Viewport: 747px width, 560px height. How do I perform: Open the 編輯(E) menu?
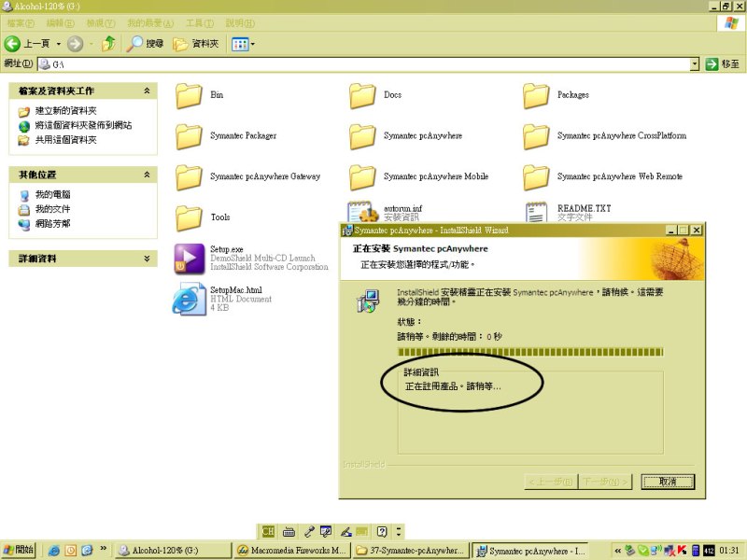pos(60,22)
